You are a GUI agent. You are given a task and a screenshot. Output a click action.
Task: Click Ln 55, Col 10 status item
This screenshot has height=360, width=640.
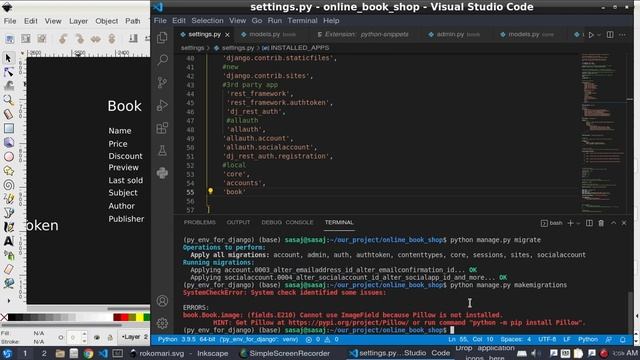point(470,340)
